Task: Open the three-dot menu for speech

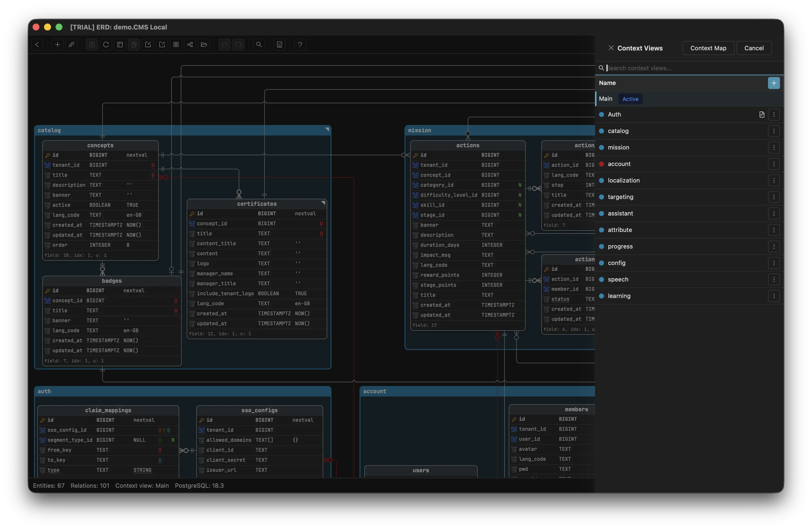Action: pos(773,279)
